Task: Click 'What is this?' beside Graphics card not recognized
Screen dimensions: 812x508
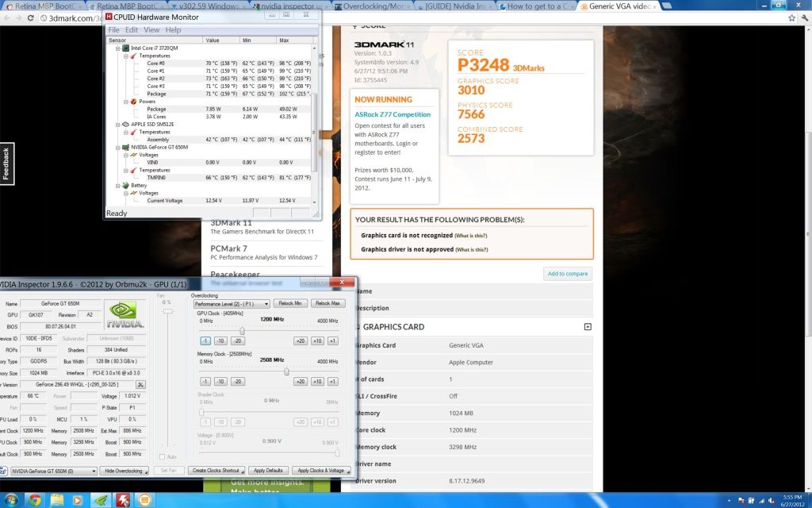Action: pos(471,236)
